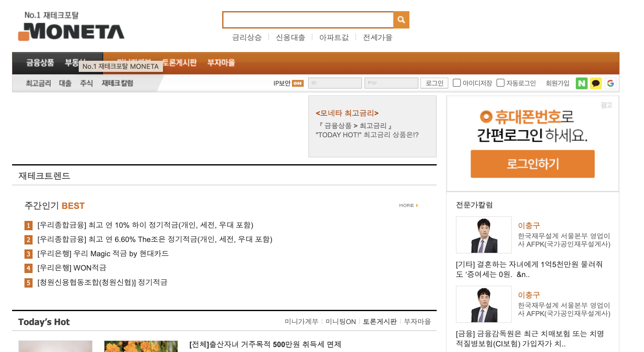
Task: Click the ID input field
Action: pyautogui.click(x=335, y=83)
